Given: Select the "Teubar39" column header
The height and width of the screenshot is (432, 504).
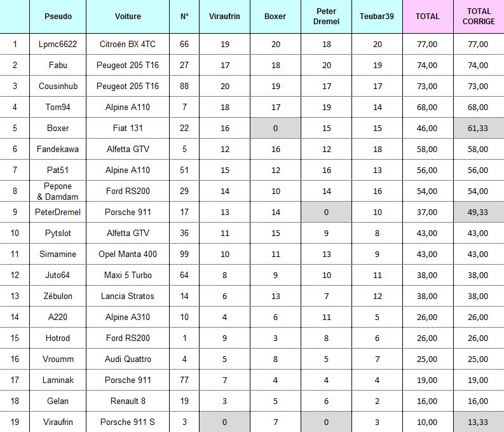Looking at the screenshot, I should click(x=377, y=17).
